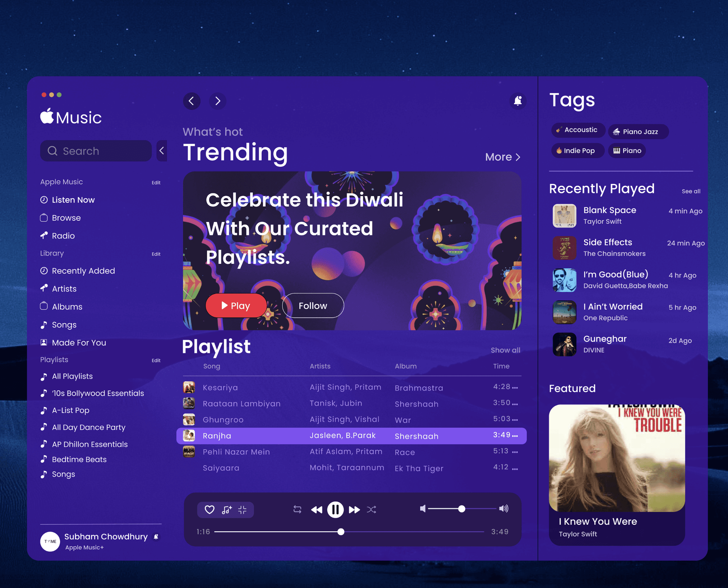Adjust the volume slider
Screen dimensions: 728x588
[x=462, y=509]
